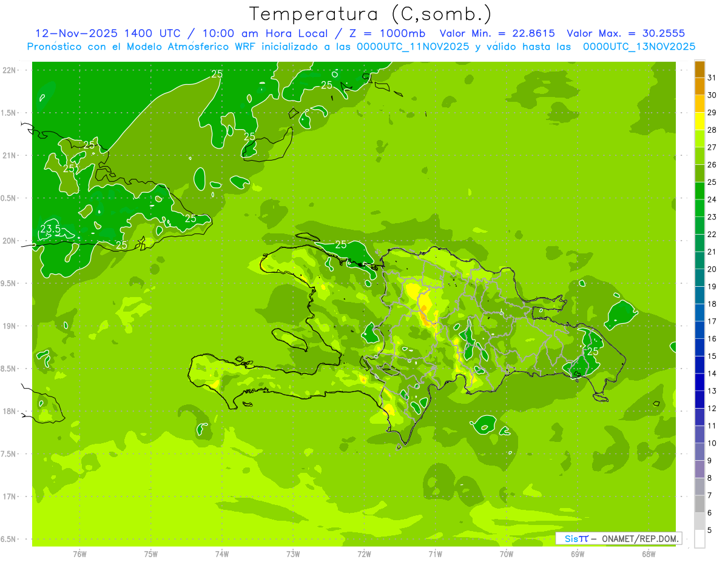Click the colorbar label "17"

(712, 321)
